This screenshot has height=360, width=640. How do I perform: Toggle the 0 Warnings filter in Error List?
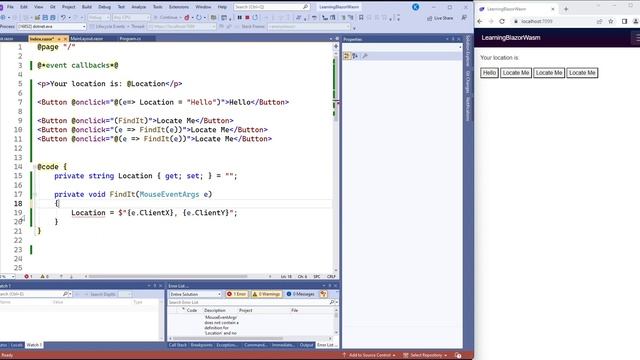pyautogui.click(x=266, y=294)
